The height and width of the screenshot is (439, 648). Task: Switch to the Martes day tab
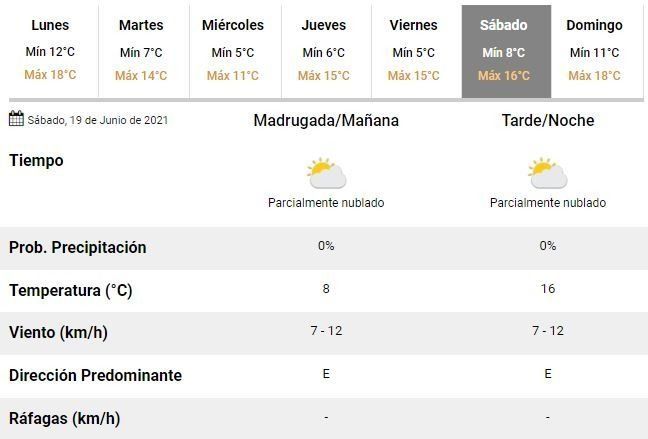[141, 50]
